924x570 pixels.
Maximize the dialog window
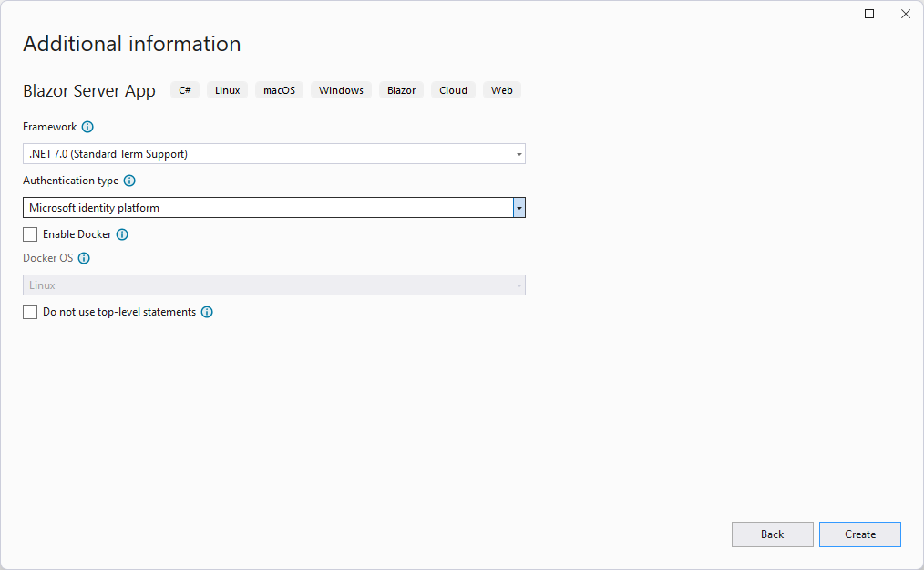tap(869, 14)
